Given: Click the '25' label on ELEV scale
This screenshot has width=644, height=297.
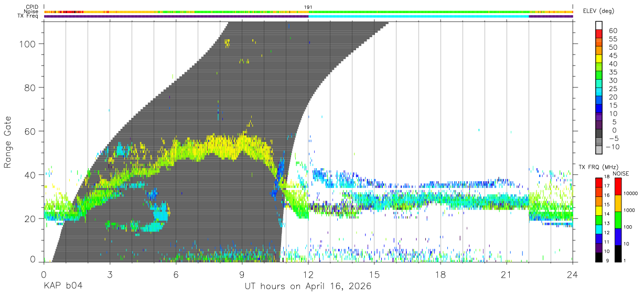Looking at the screenshot, I should [x=613, y=89].
